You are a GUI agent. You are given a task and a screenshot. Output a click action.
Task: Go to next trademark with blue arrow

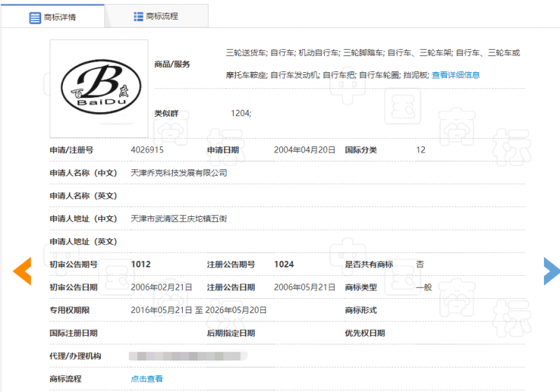coord(552,271)
